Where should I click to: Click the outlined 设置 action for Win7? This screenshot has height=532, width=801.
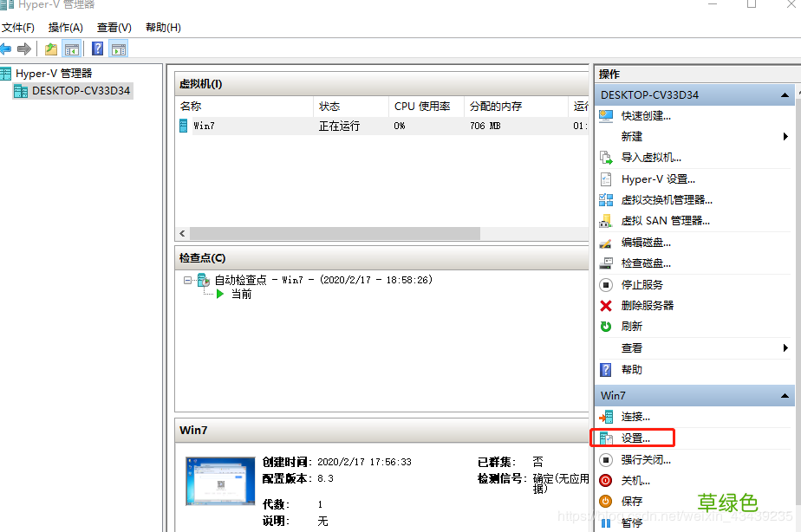tap(633, 438)
